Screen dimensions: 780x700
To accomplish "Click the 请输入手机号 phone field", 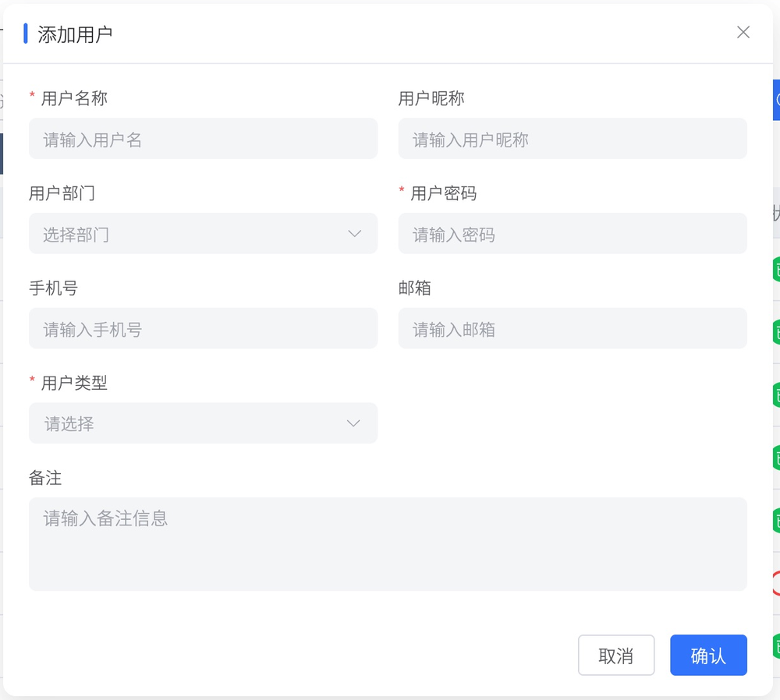I will coord(203,329).
